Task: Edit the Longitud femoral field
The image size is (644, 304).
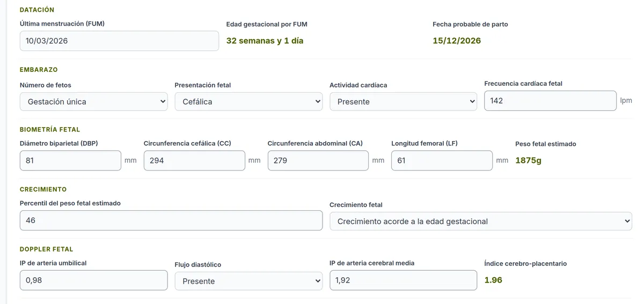Action: pos(442,160)
